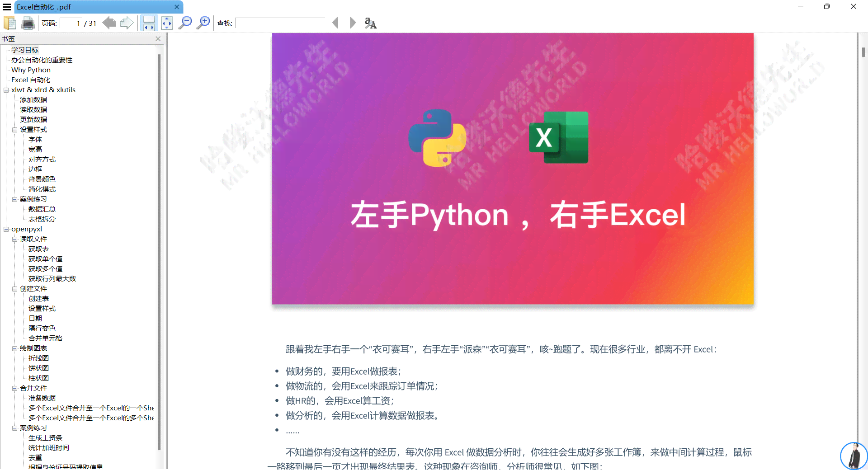Go to next page arrow
Screen dimensions: 868x470
127,23
